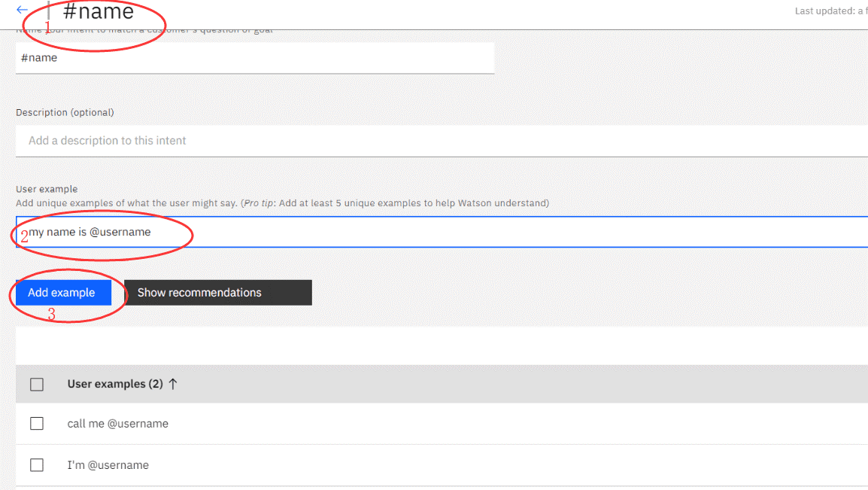Open the 'call me @username' example text
This screenshot has height=490, width=868.
point(118,424)
